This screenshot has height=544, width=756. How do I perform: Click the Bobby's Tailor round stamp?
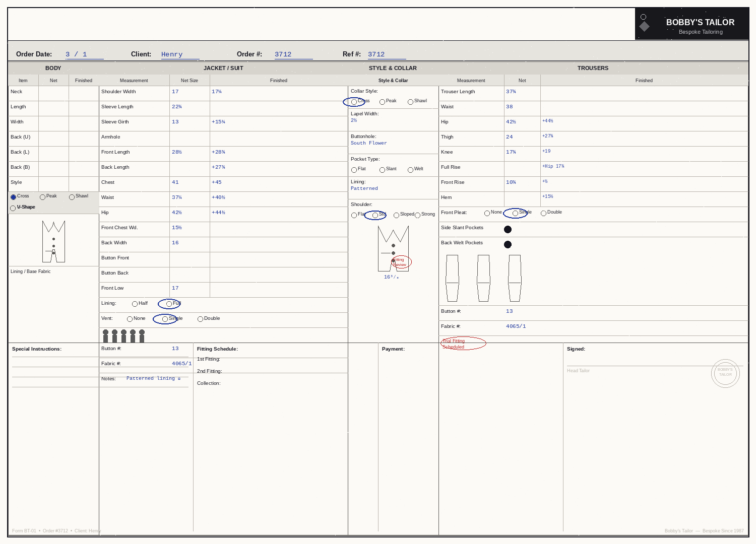click(x=725, y=373)
